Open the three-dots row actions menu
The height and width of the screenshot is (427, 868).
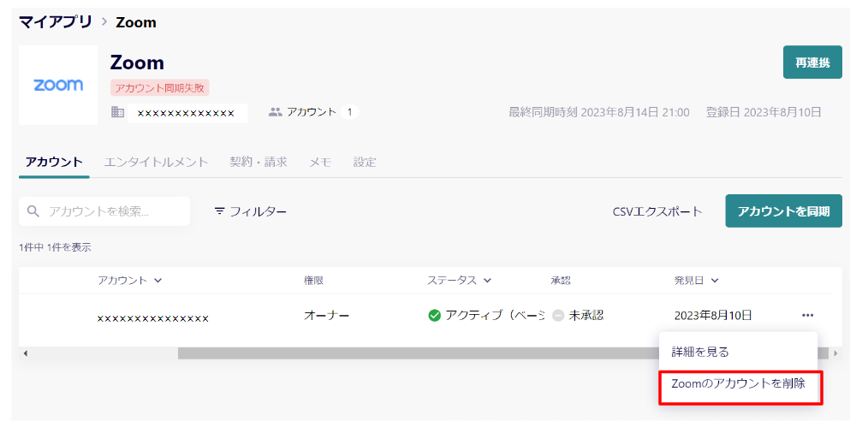(808, 315)
